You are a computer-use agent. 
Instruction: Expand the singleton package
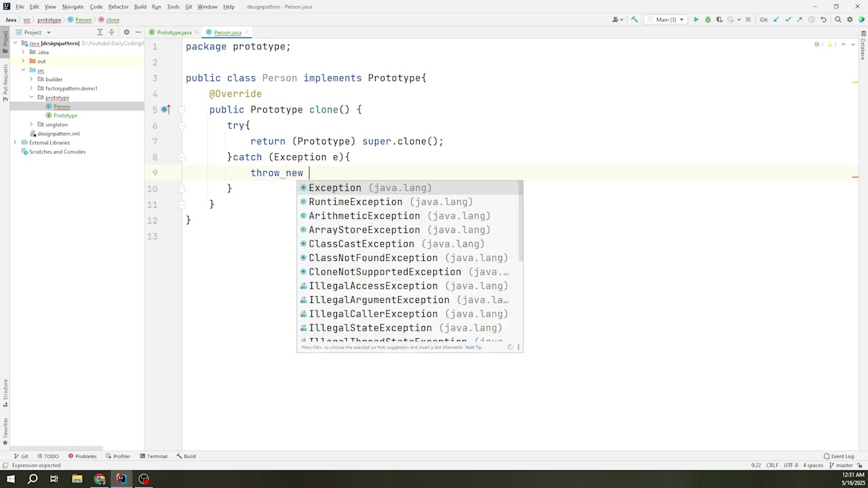(31, 125)
